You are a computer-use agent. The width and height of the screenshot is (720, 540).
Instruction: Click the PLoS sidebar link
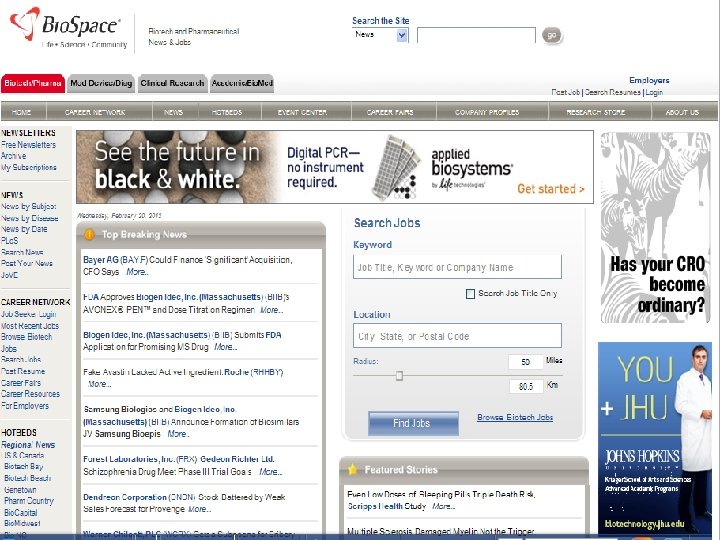[10, 241]
